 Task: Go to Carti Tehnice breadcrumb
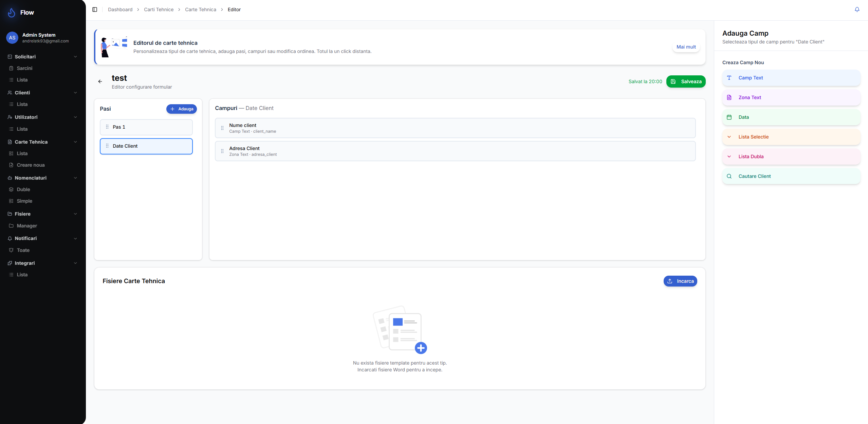[x=159, y=10]
